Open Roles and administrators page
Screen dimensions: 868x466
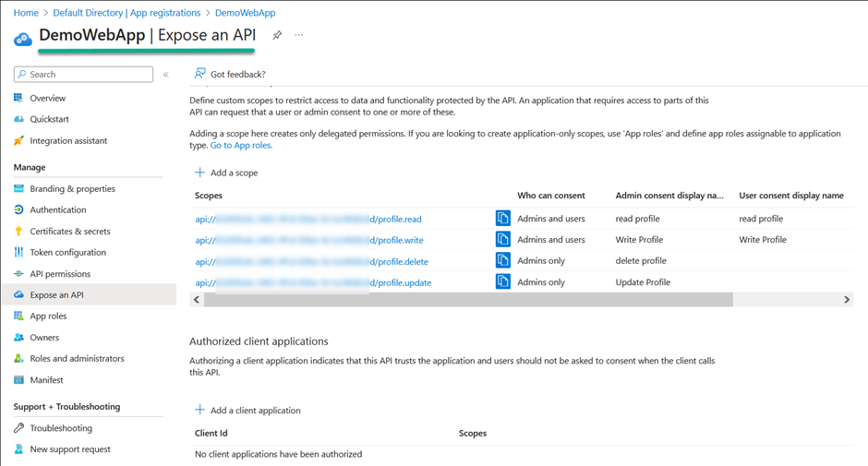77,359
